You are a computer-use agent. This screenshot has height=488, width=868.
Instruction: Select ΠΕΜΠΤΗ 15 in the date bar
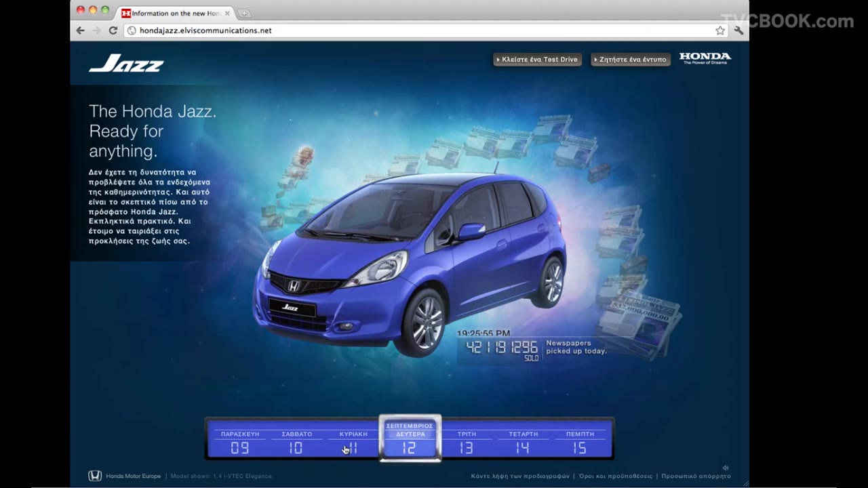click(x=580, y=442)
